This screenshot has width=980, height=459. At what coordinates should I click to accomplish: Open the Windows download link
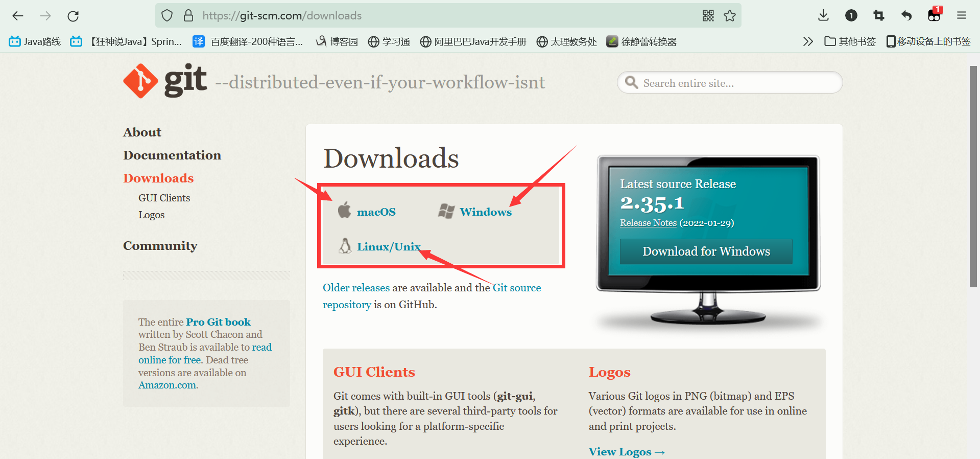pyautogui.click(x=486, y=212)
